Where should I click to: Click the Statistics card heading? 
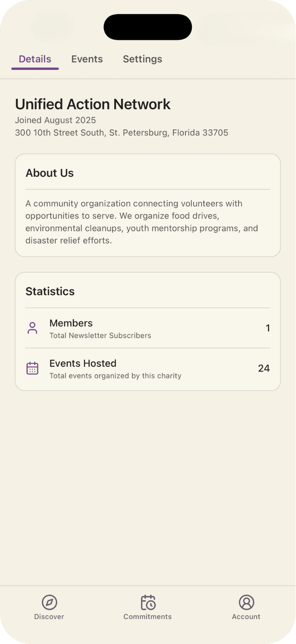coord(50,291)
